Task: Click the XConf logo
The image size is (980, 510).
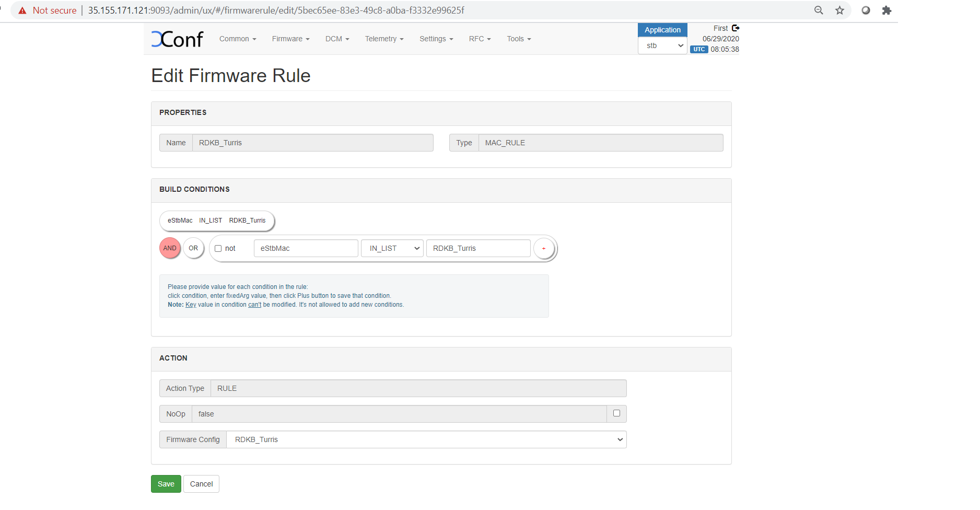Action: 177,39
